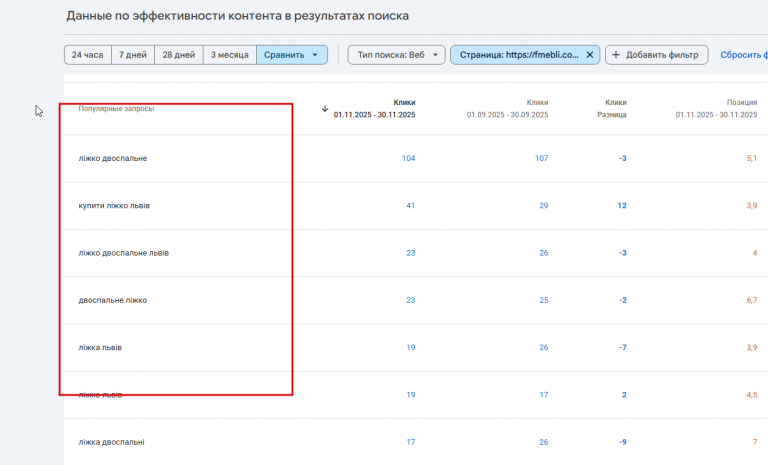Click the Клики Разница column header
Screen dimensions: 768x465
612,108
